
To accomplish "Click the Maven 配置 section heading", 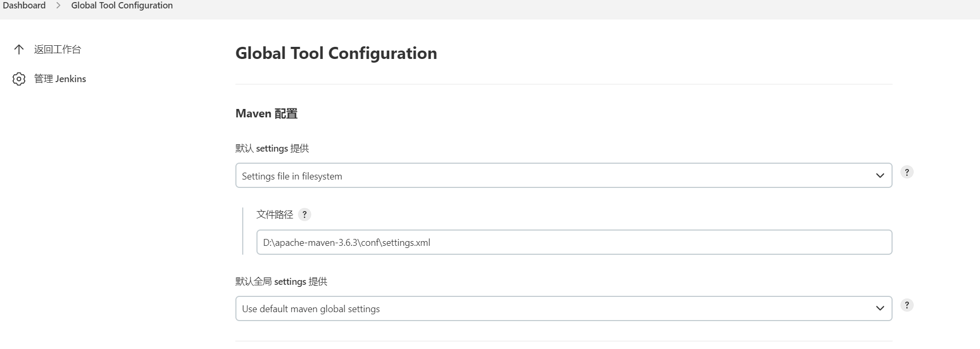I will [266, 114].
